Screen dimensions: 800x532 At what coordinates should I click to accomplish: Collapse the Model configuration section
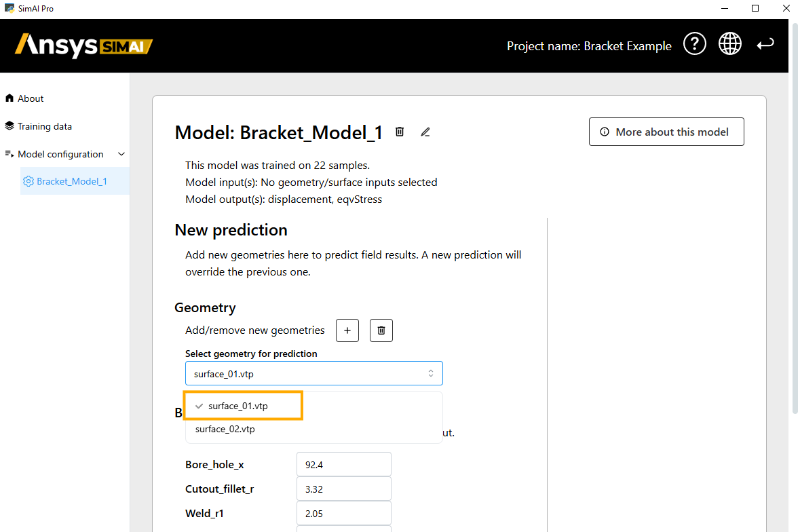coord(121,154)
